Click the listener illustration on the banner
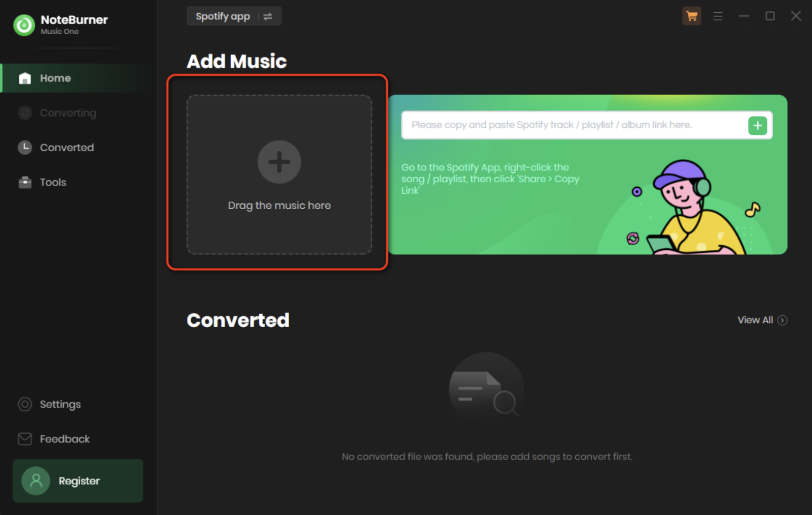 pyautogui.click(x=693, y=207)
